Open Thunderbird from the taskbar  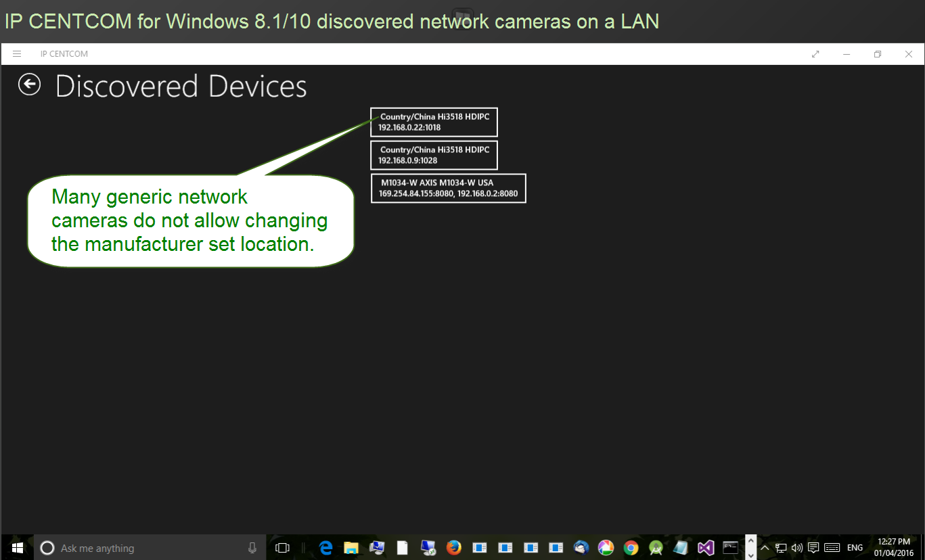(x=581, y=548)
